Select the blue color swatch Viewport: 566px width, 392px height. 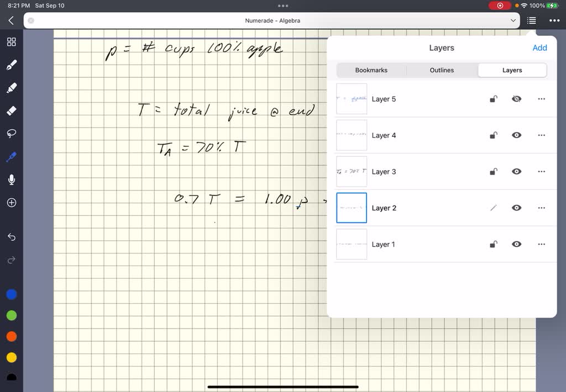(11, 294)
